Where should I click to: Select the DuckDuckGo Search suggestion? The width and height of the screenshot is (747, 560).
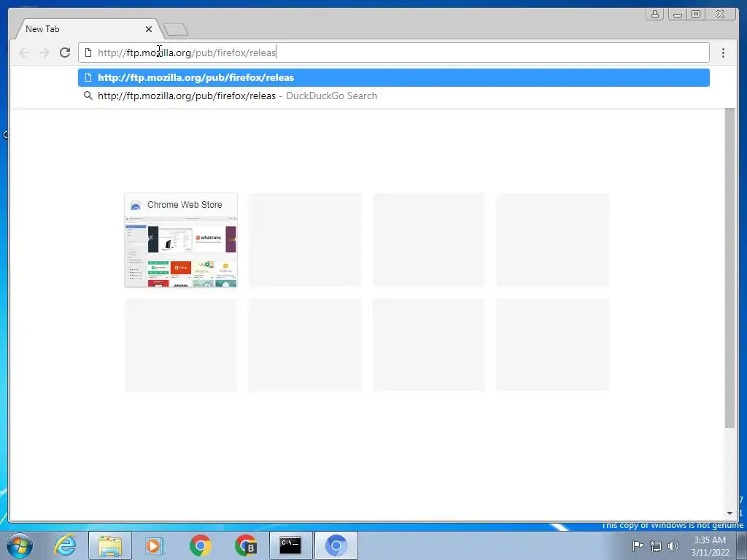(x=393, y=96)
